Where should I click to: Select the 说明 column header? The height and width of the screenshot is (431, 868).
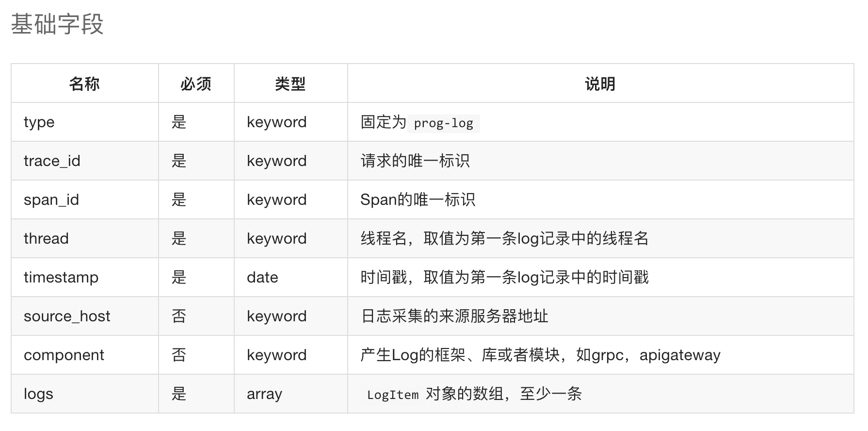coord(600,83)
